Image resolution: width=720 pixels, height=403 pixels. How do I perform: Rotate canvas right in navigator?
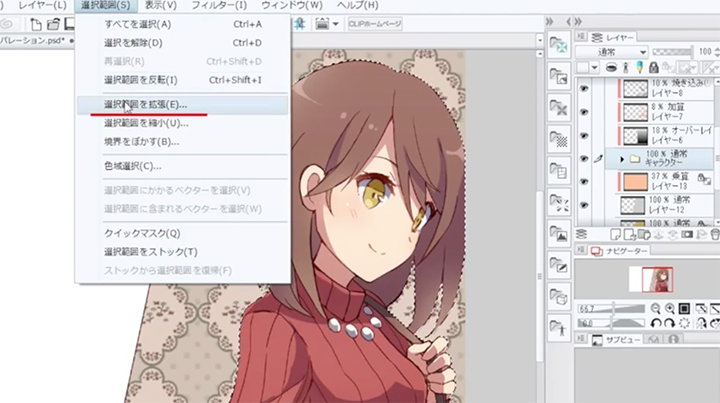point(669,323)
